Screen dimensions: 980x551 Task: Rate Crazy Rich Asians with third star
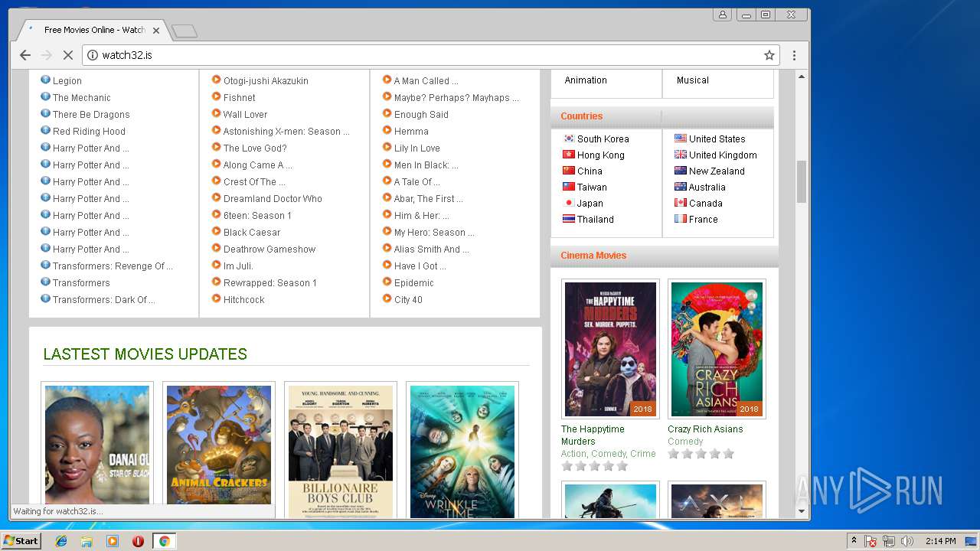(701, 454)
